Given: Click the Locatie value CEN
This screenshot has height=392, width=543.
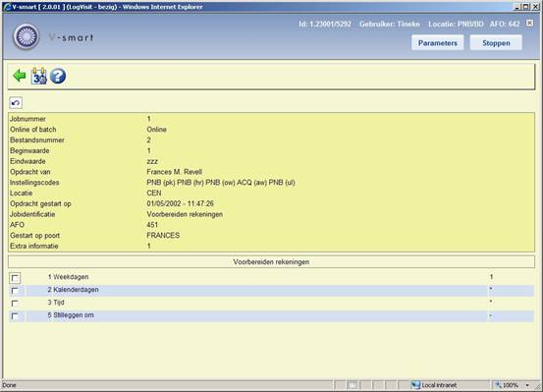Looking at the screenshot, I should (154, 194).
